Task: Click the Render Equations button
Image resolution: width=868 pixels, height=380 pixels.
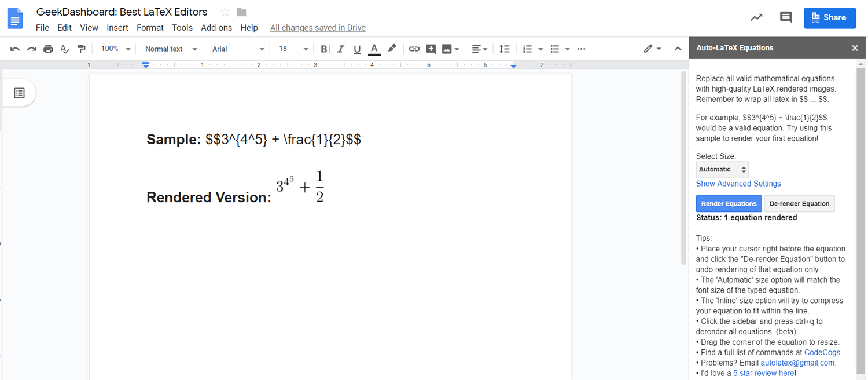Action: pyautogui.click(x=729, y=204)
